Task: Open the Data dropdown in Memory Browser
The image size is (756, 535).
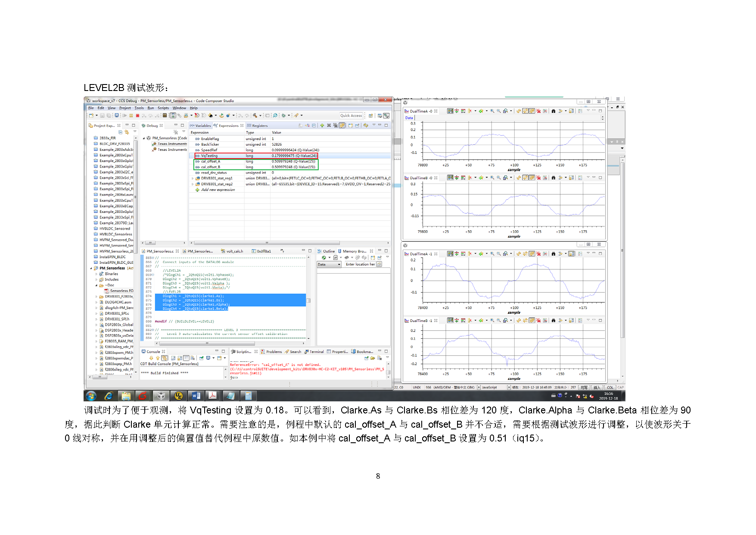Action: (x=329, y=264)
